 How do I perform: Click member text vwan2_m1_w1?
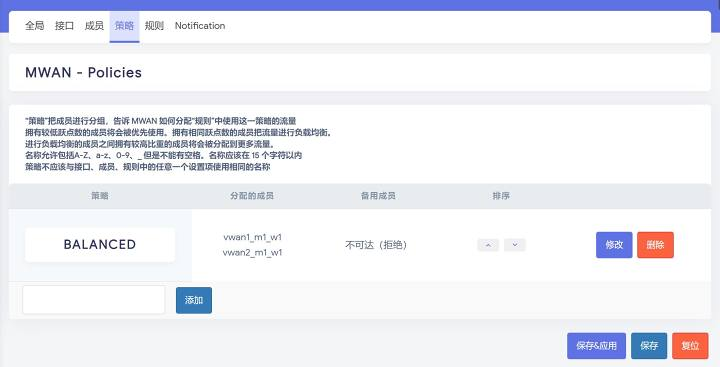click(253, 253)
